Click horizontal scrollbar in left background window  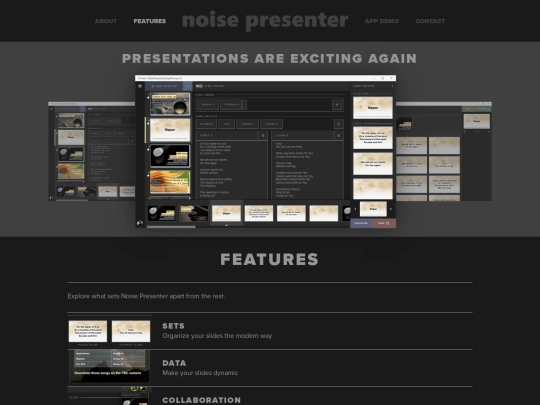pos(71,200)
